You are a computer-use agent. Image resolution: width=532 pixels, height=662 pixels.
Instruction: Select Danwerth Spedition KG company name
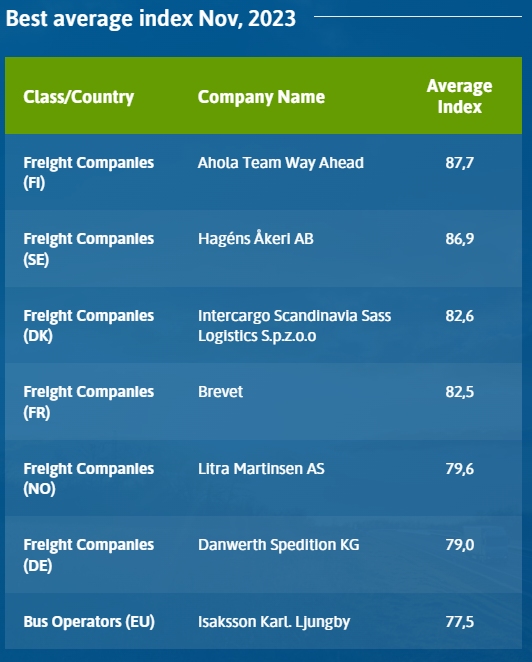pos(279,545)
